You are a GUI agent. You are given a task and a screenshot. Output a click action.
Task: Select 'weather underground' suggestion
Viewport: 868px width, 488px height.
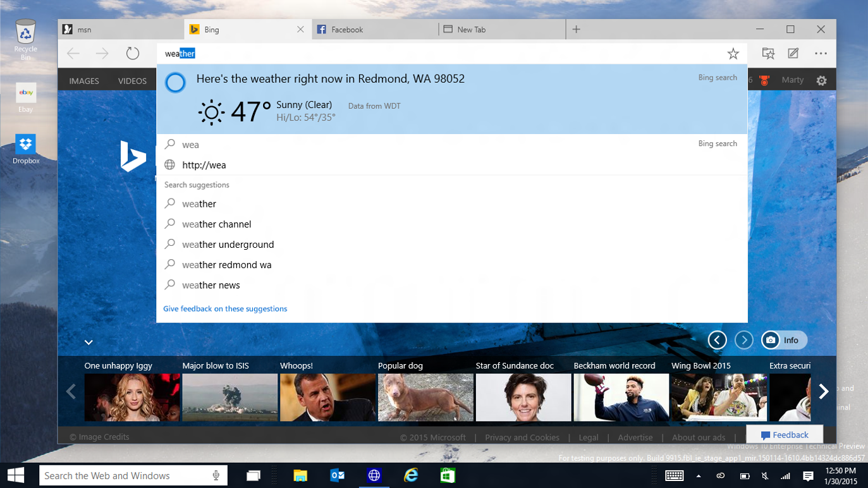tap(452, 244)
